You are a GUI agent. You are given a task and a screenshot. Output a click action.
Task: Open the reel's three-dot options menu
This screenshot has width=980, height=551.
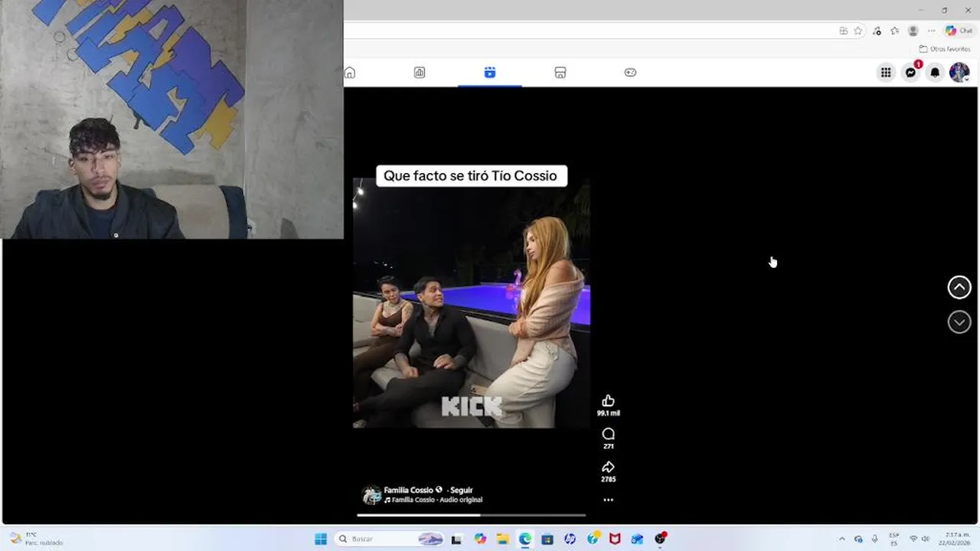click(608, 500)
